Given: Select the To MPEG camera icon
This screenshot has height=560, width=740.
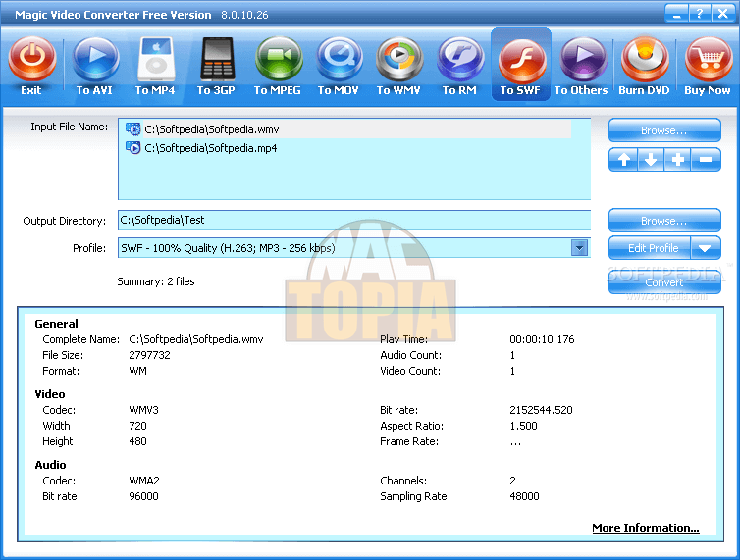Looking at the screenshot, I should [x=279, y=60].
